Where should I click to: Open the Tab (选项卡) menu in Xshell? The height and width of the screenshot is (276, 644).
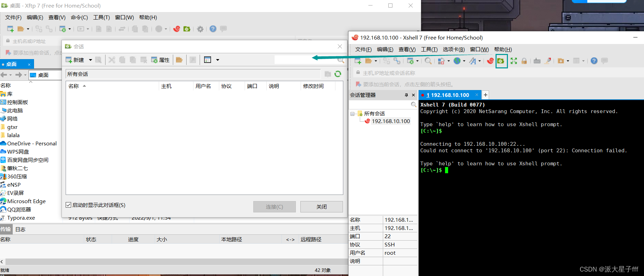coord(454,49)
